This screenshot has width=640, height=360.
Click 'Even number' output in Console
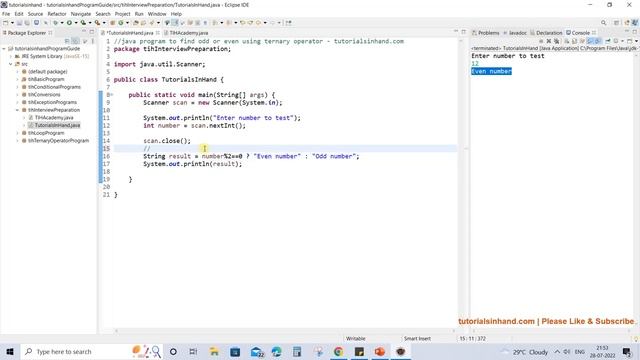[x=491, y=71]
